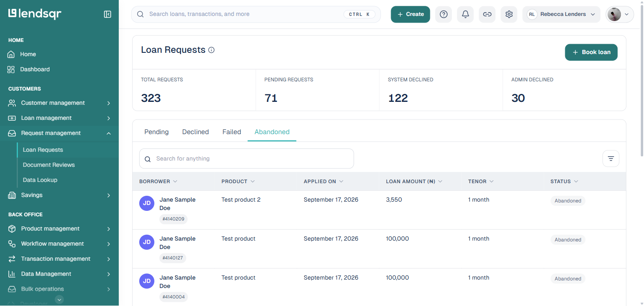This screenshot has width=644, height=306.
Task: Click the link icon in top bar
Action: coord(487,14)
